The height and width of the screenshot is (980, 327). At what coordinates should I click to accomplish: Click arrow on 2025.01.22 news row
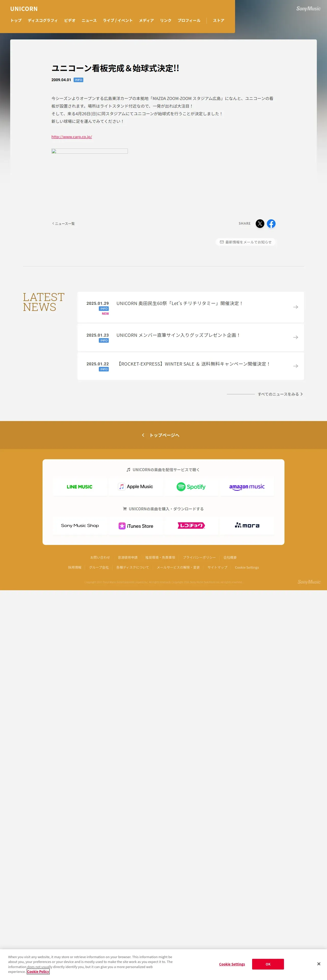295,366
